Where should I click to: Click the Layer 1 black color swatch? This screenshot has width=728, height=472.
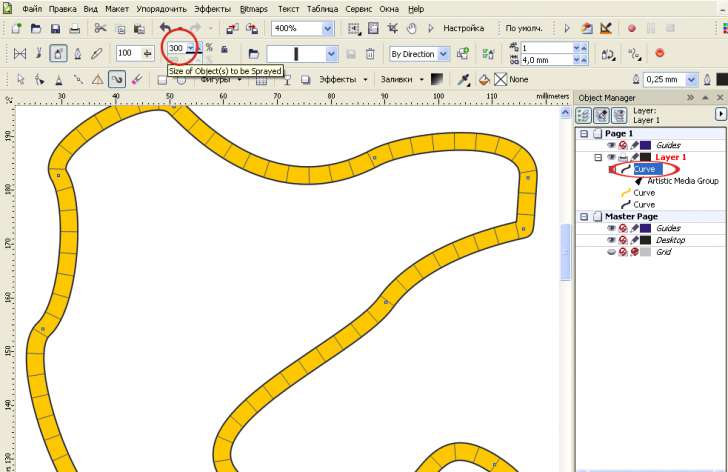(645, 157)
